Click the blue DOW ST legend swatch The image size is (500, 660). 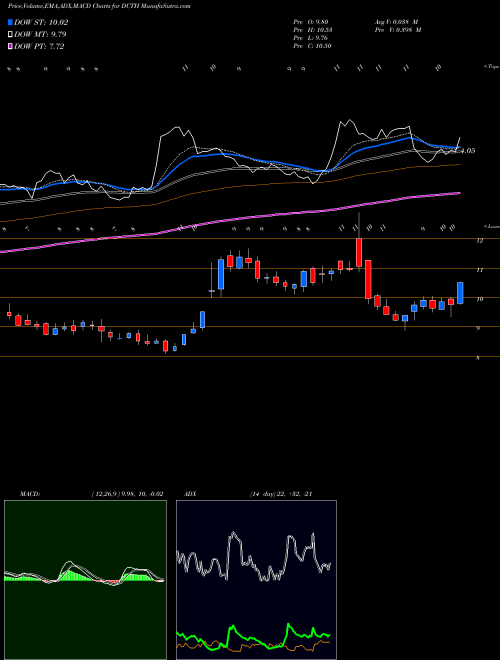10,23
